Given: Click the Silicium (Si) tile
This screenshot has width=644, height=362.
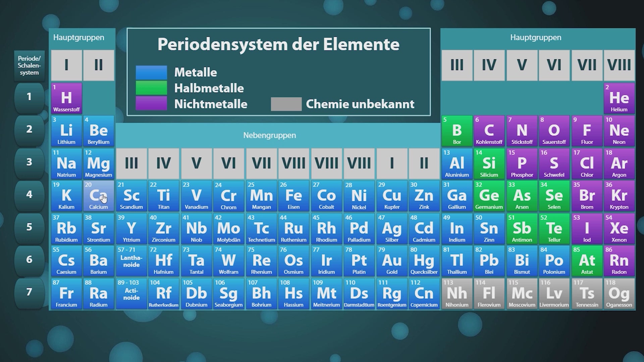Looking at the screenshot, I should pos(489,164).
